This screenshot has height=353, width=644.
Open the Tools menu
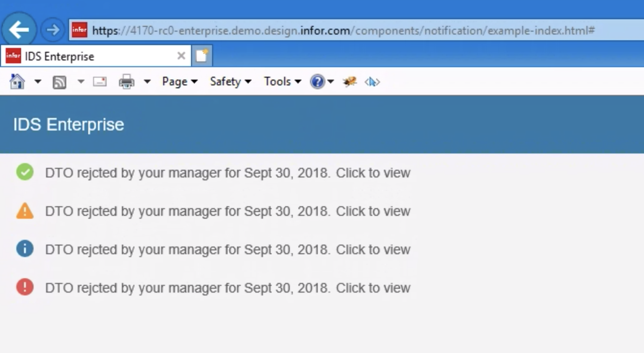[283, 82]
